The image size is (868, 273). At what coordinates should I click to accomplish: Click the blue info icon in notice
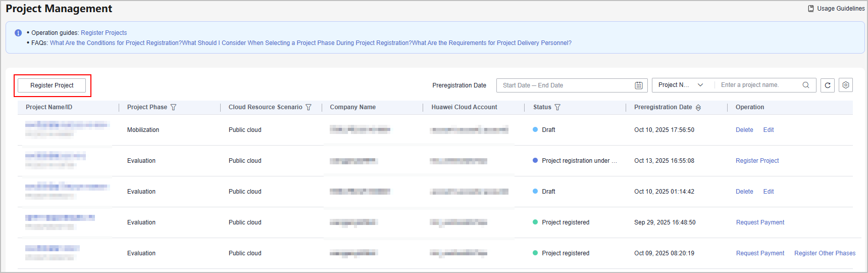click(18, 33)
